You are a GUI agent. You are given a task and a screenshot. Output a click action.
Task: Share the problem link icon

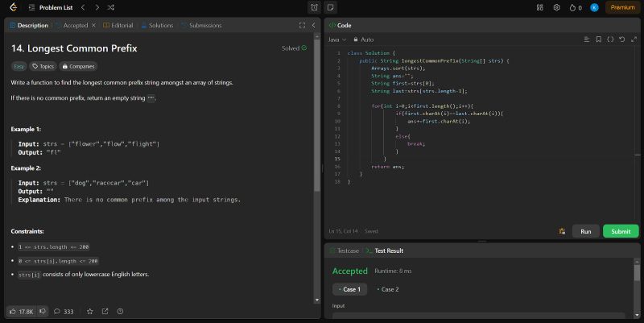[105, 312]
